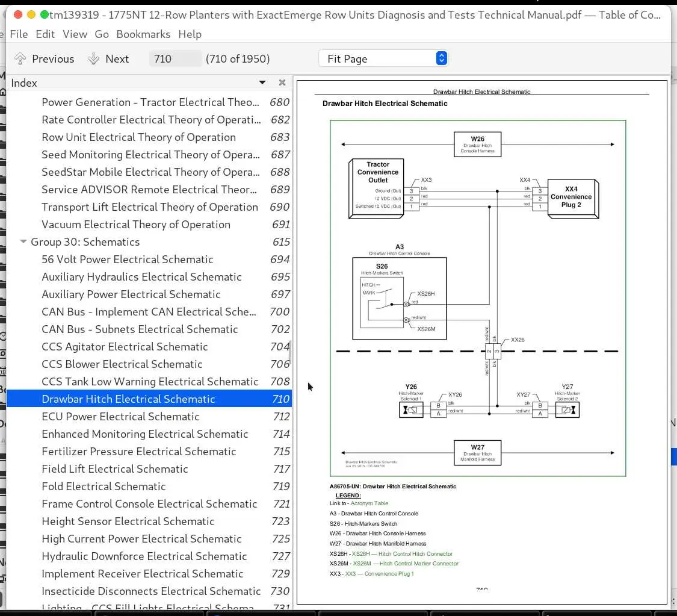Select Insecticide Disconnects Electrical Schematic
677x616 pixels.
(x=149, y=591)
